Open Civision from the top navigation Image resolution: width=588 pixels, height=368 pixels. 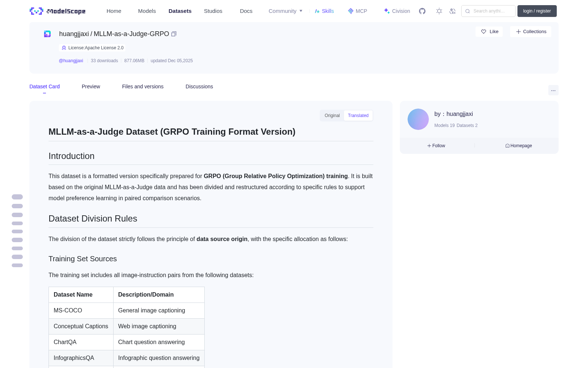coord(397,11)
